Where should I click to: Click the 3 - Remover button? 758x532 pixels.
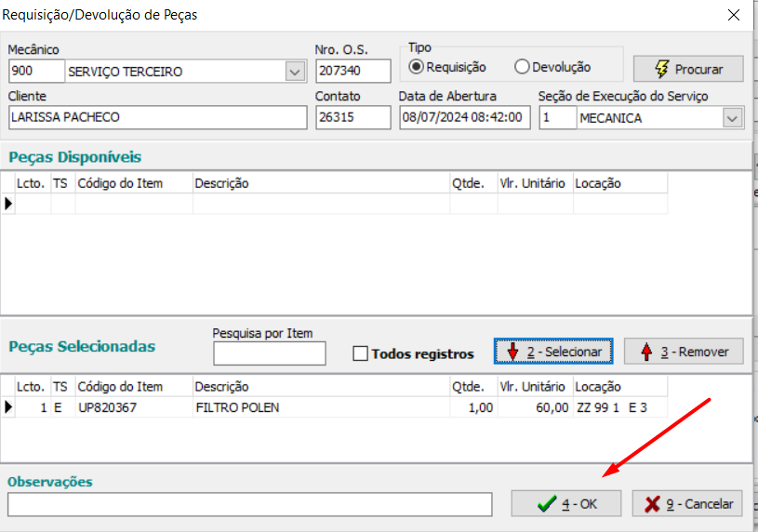point(684,352)
